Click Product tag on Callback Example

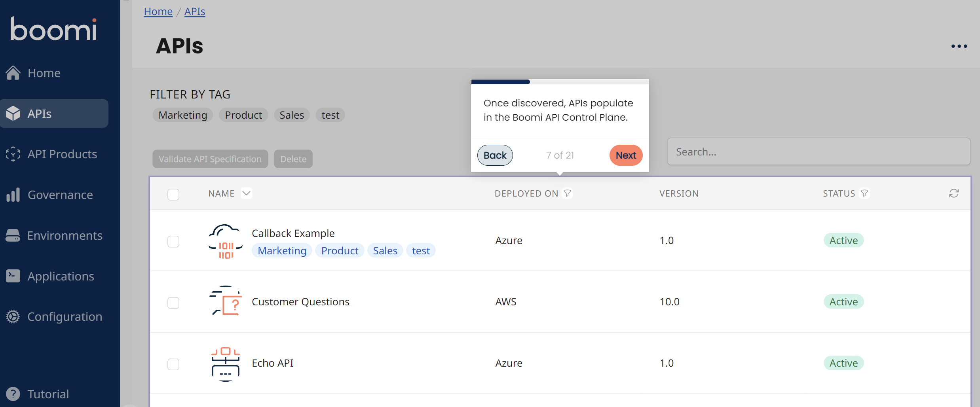point(340,250)
